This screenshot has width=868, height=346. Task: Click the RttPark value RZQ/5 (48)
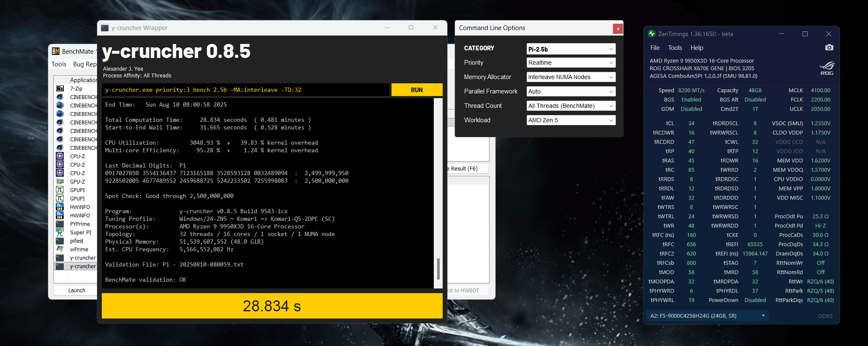(x=820, y=291)
